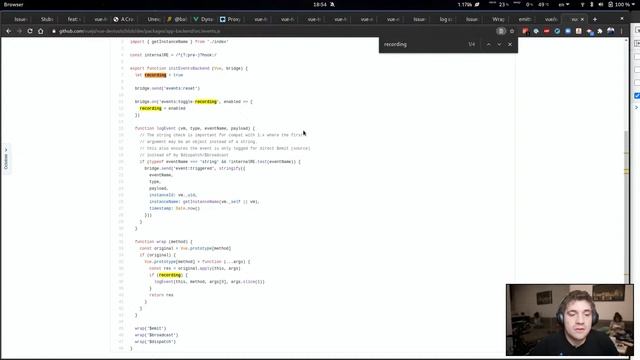Click the 18:54 clock in top bar

click(x=320, y=4)
